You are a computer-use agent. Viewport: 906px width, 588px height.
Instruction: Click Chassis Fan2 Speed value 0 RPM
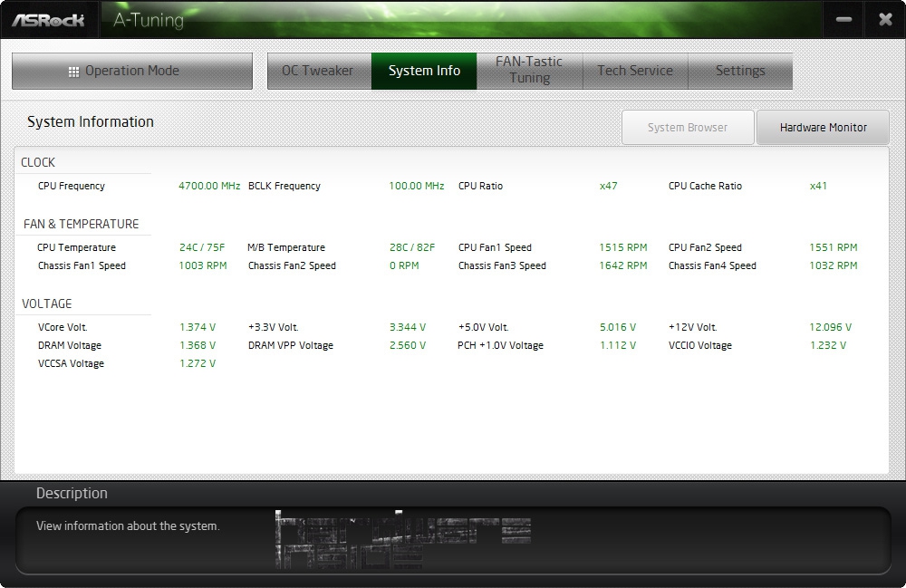pyautogui.click(x=404, y=265)
